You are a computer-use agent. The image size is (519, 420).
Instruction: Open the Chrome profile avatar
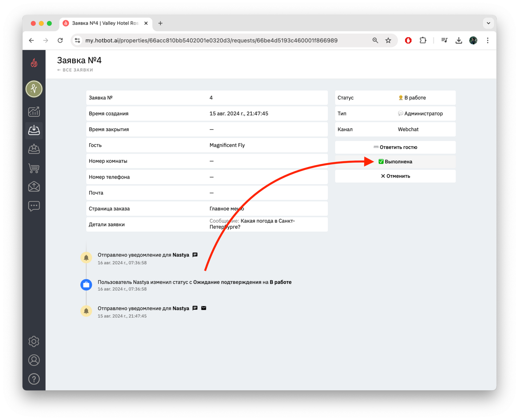(473, 40)
